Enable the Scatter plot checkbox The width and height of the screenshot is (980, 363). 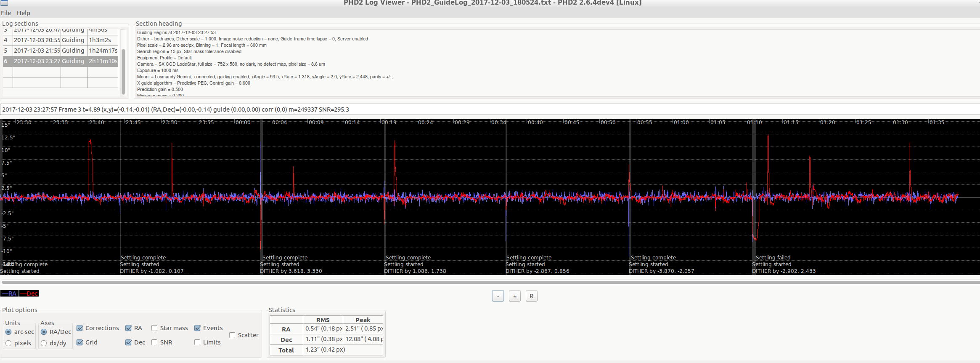click(x=232, y=335)
